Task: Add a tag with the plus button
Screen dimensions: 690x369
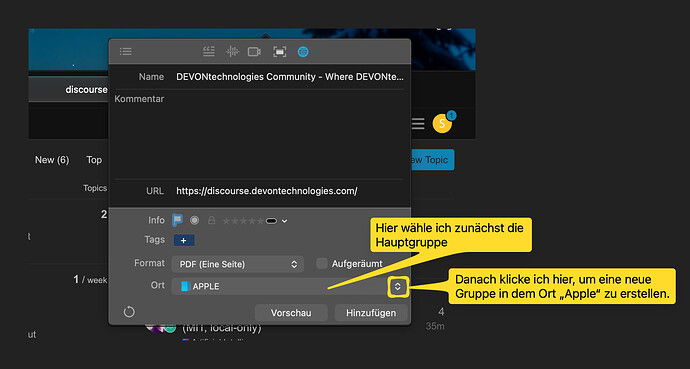Action: coord(184,240)
